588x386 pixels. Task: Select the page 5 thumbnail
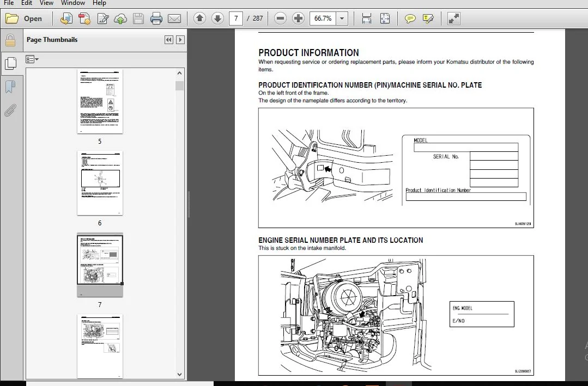coord(100,101)
